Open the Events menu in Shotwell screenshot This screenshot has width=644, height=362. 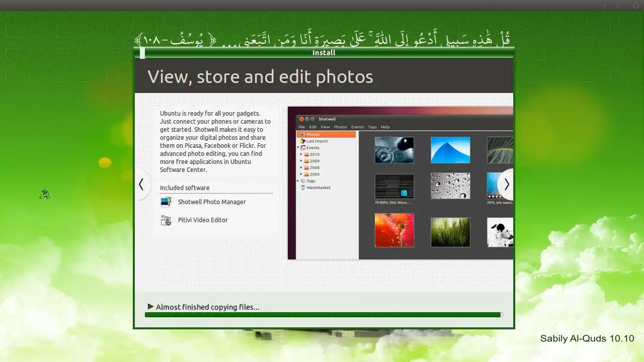(357, 127)
